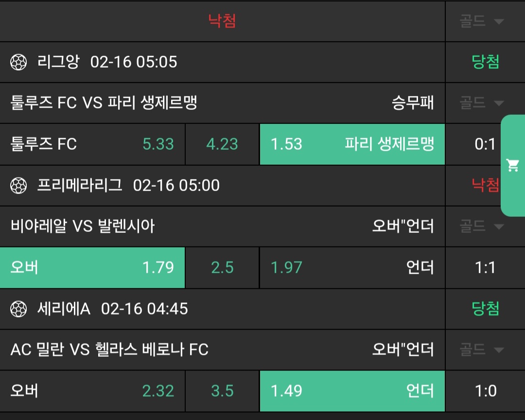Click the soccer ball icon for 세리에A

coord(18,309)
